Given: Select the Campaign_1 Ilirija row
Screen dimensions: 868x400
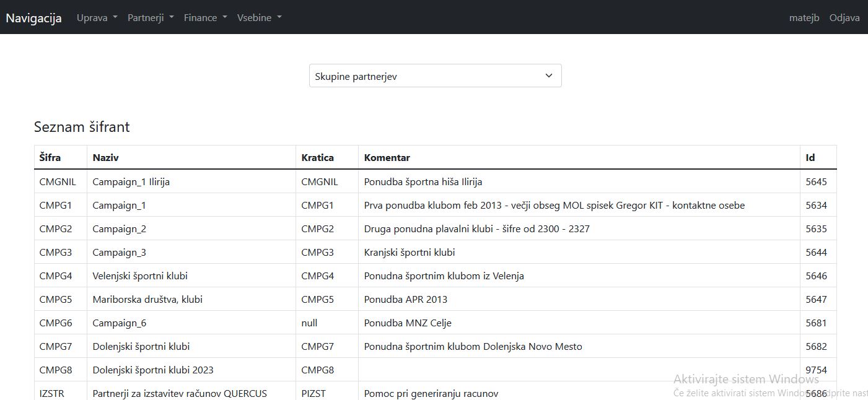Looking at the screenshot, I should [x=131, y=182].
